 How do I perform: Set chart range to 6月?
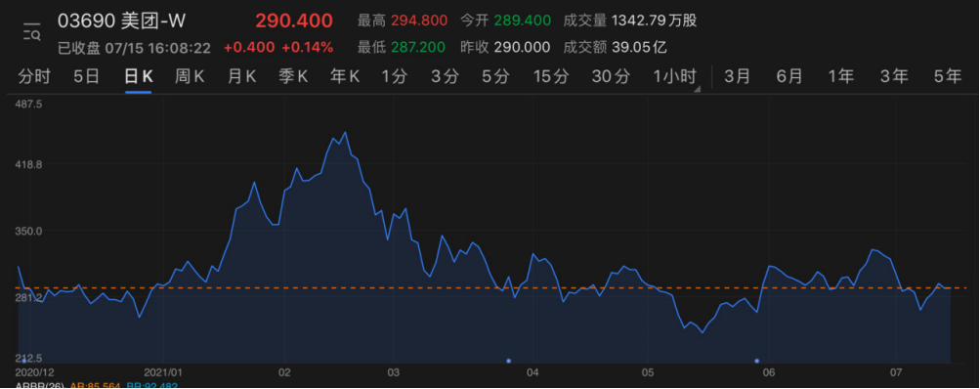(789, 77)
